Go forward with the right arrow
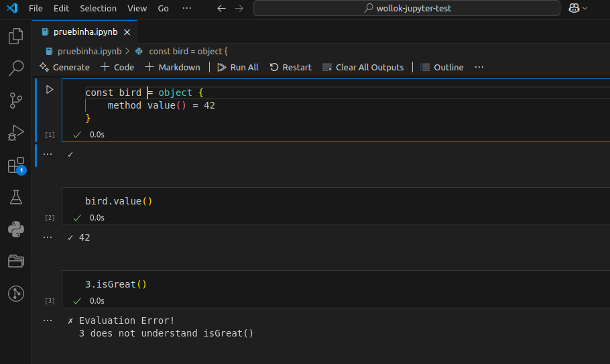The width and height of the screenshot is (610, 364). (x=239, y=8)
